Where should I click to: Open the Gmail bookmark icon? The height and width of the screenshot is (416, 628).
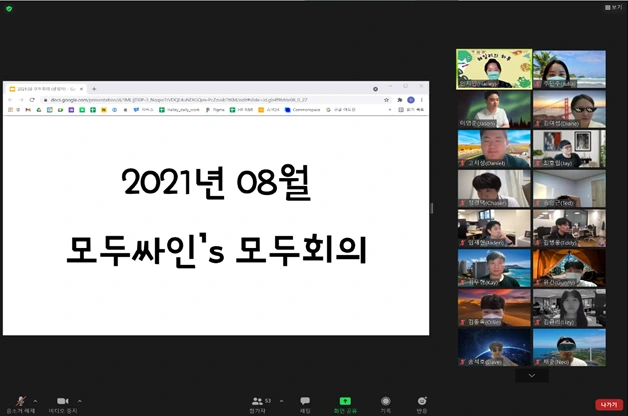(28, 110)
